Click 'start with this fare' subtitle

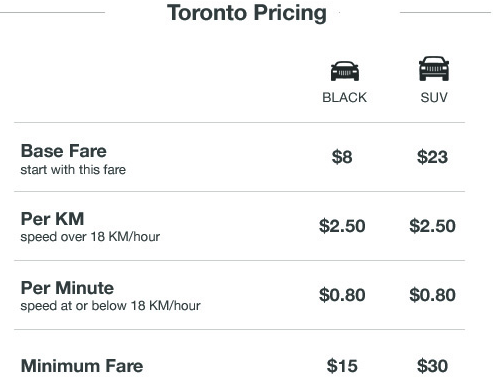pyautogui.click(x=73, y=170)
